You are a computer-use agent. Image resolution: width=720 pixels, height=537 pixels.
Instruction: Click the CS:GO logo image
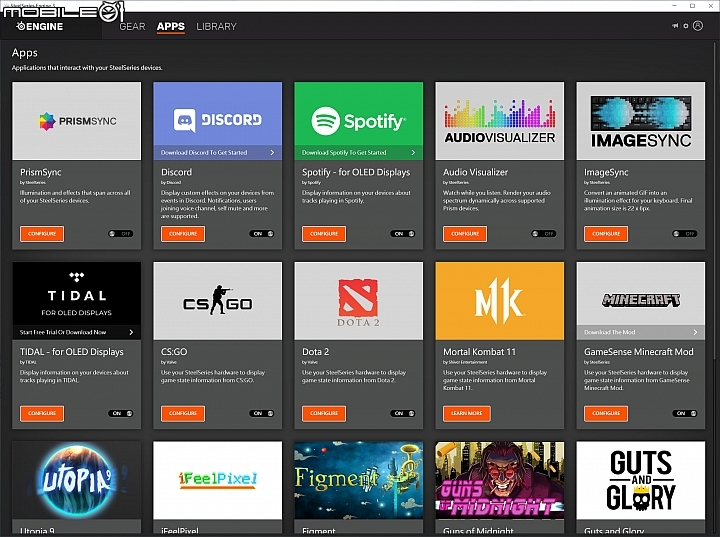pos(218,300)
